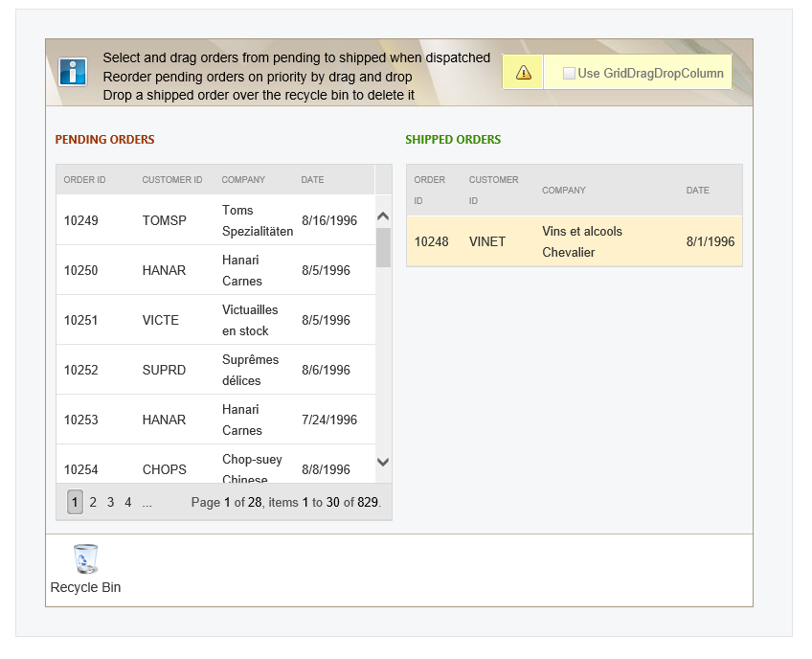Select pending order 10252 Suprêmes délices row
Screen dimensions: 812x659
(215, 370)
